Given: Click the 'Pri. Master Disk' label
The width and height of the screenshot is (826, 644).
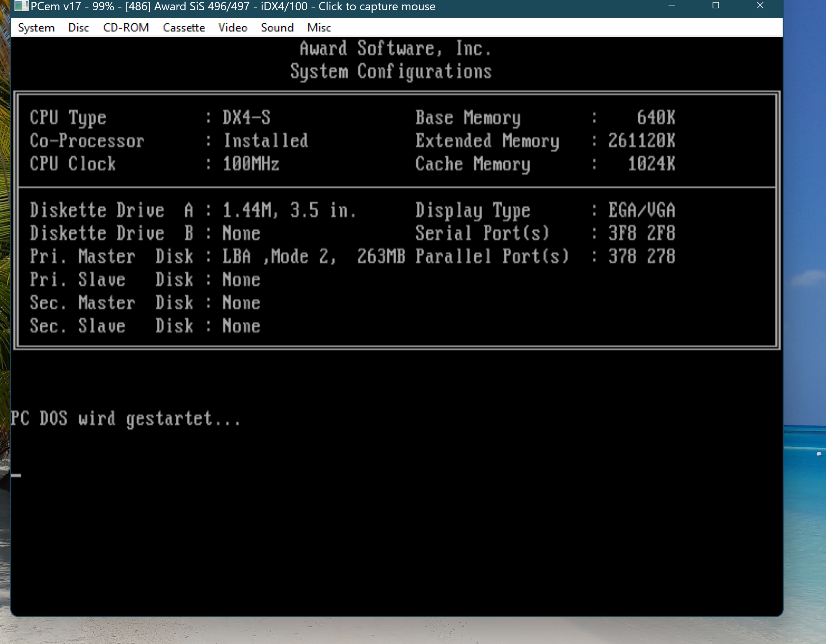Looking at the screenshot, I should 112,257.
